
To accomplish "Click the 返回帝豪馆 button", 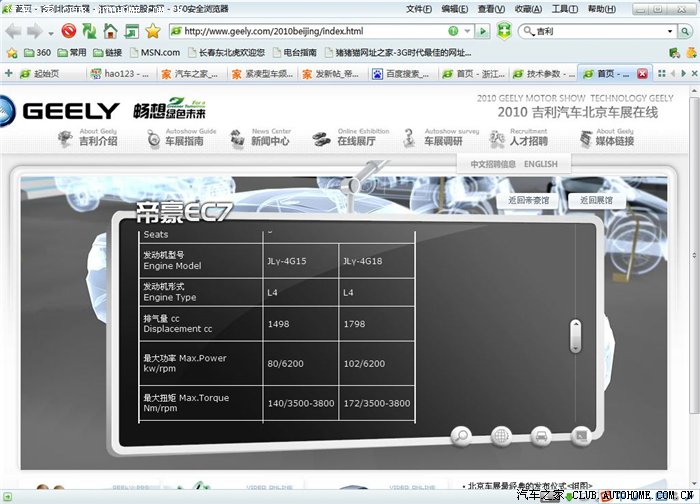I will 528,201.
